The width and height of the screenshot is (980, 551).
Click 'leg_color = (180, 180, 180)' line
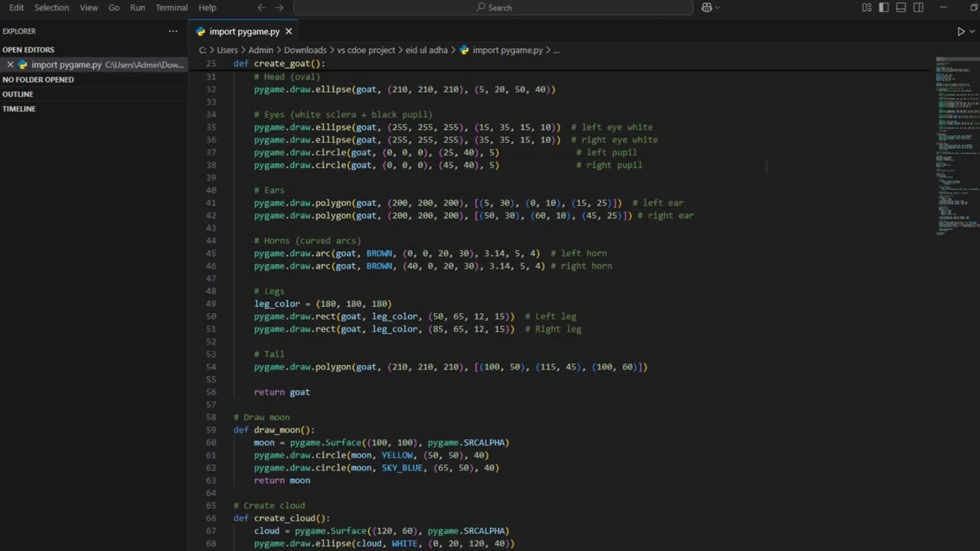pyautogui.click(x=322, y=304)
